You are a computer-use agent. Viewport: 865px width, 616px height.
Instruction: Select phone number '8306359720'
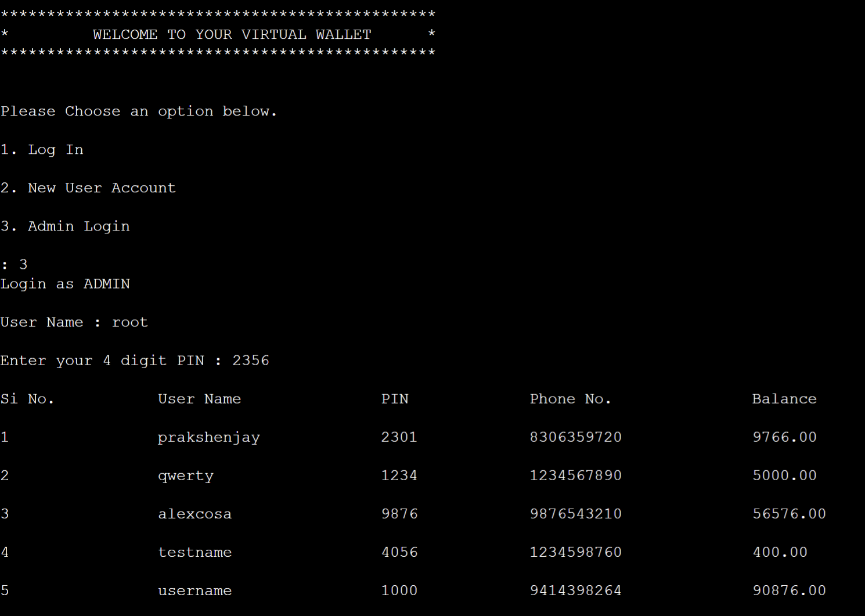(x=576, y=437)
